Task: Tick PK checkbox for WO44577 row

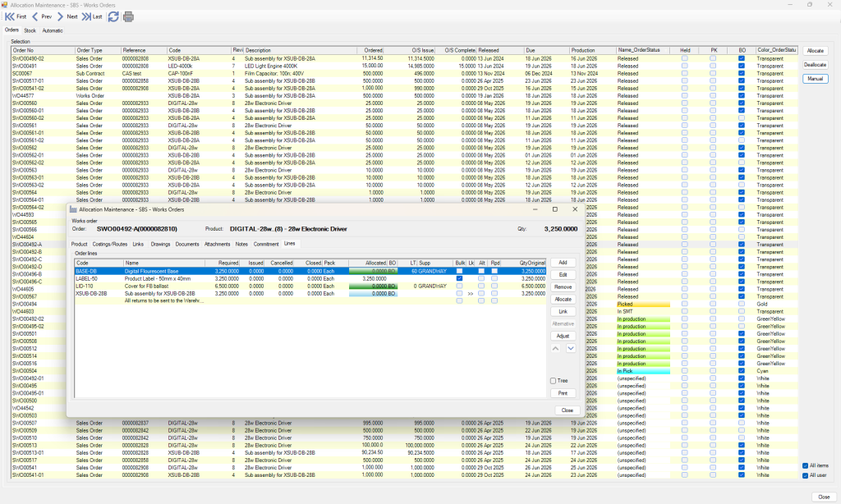Action: pyautogui.click(x=713, y=96)
